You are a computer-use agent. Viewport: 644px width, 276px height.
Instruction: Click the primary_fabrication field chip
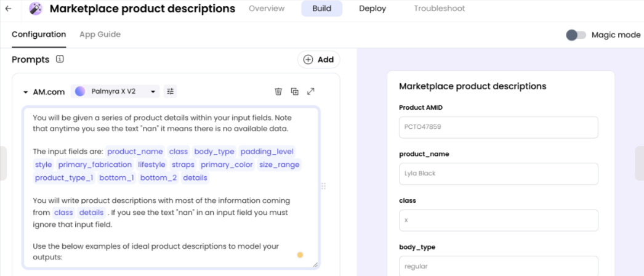tap(95, 164)
